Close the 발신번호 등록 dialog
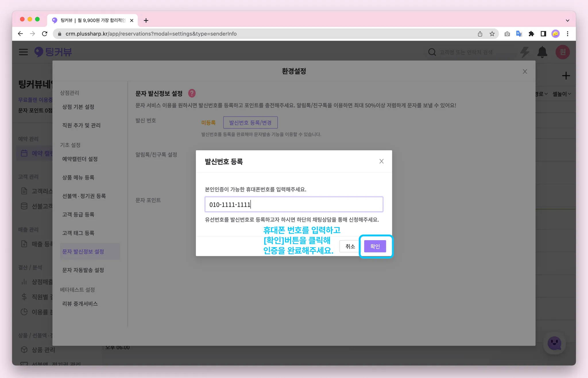The image size is (588, 378). pos(381,161)
